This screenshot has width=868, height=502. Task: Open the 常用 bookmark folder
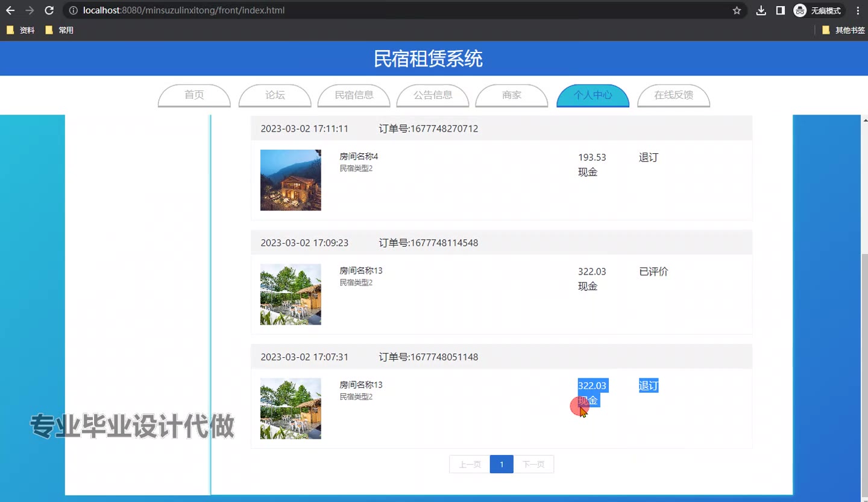click(59, 30)
